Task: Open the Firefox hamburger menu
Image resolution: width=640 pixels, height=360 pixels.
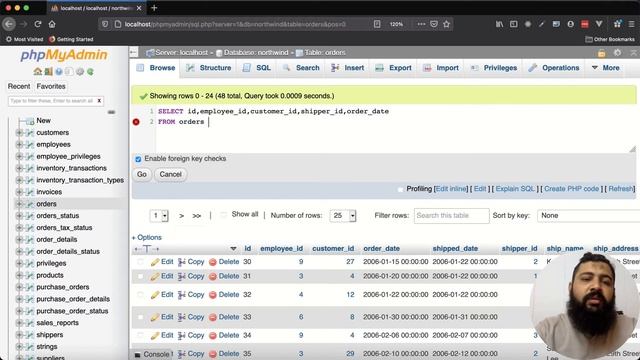Action: [631, 24]
